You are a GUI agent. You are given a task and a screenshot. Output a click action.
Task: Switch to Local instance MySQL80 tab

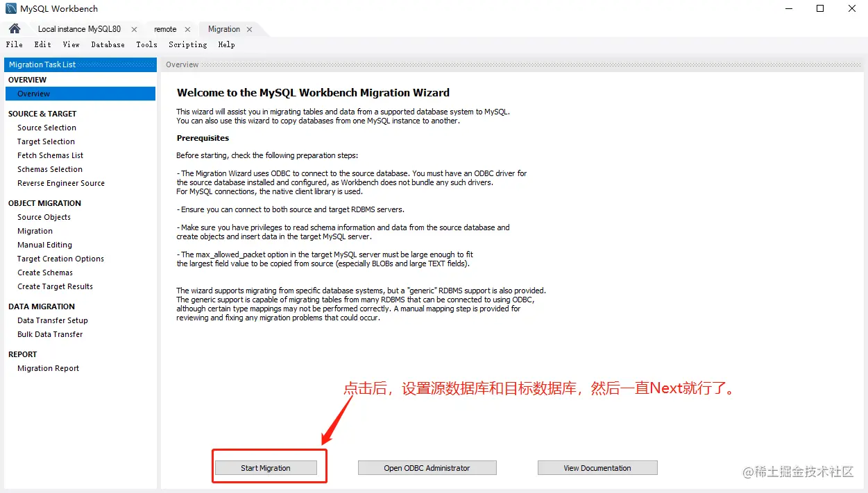(x=79, y=29)
